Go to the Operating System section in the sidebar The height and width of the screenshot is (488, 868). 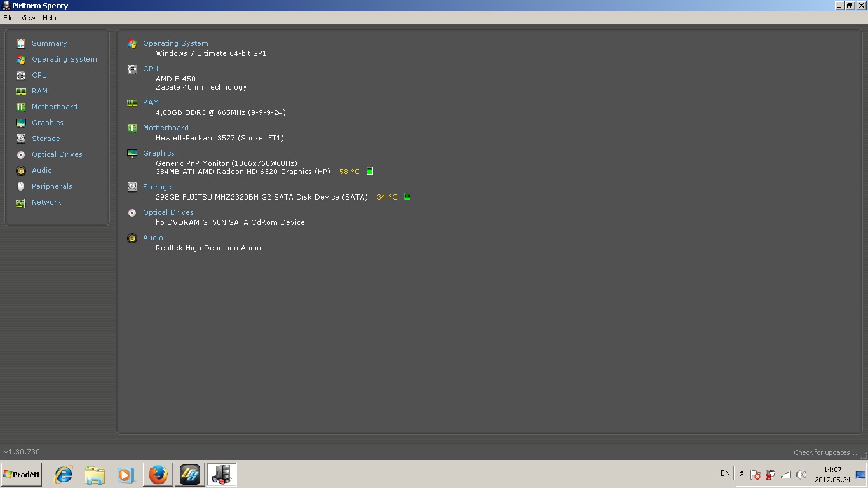pyautogui.click(x=64, y=59)
